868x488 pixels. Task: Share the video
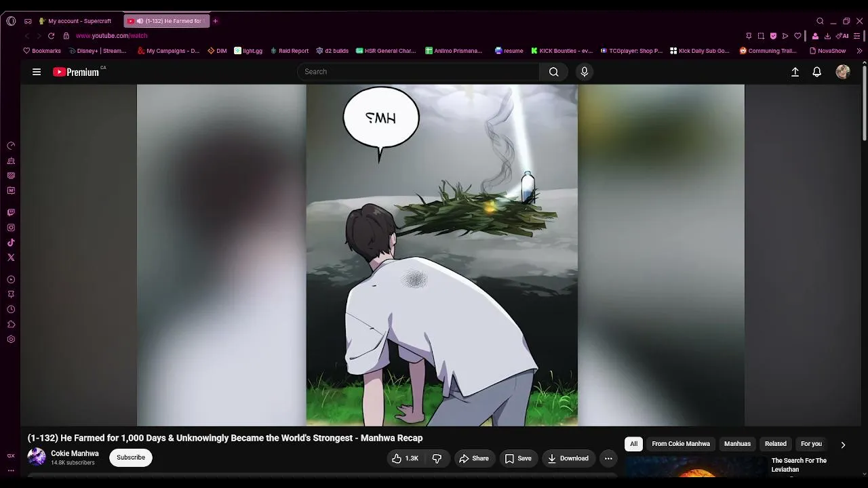473,459
